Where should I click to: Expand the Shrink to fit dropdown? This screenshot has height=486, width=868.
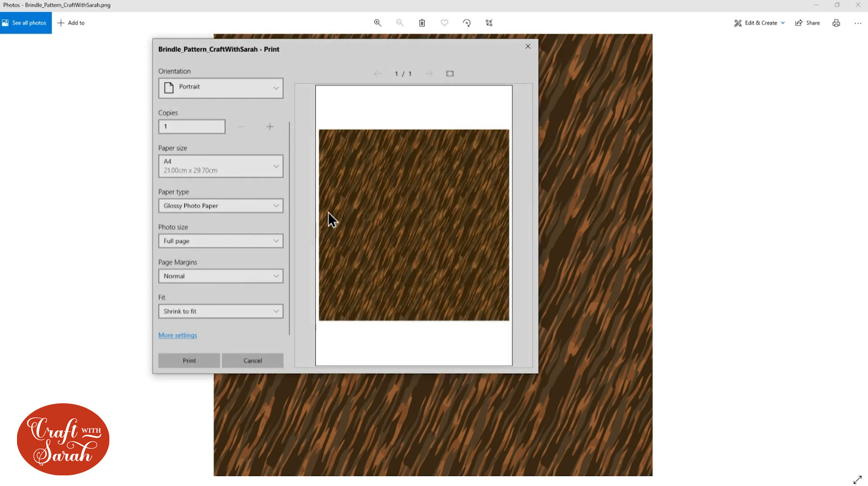220,311
